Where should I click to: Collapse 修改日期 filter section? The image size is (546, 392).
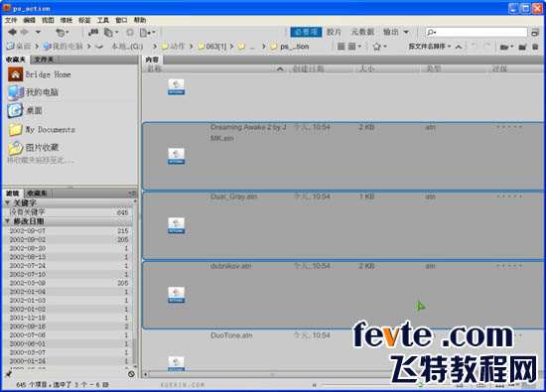click(x=7, y=221)
